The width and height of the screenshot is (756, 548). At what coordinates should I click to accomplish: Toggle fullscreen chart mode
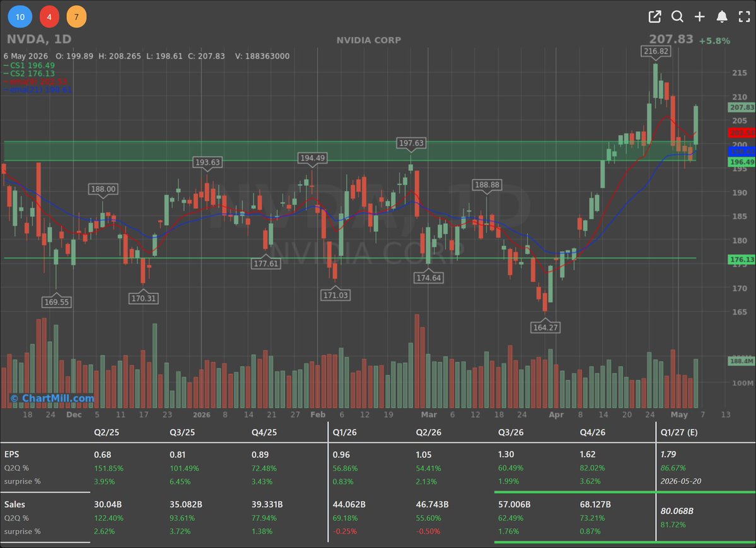pos(745,17)
